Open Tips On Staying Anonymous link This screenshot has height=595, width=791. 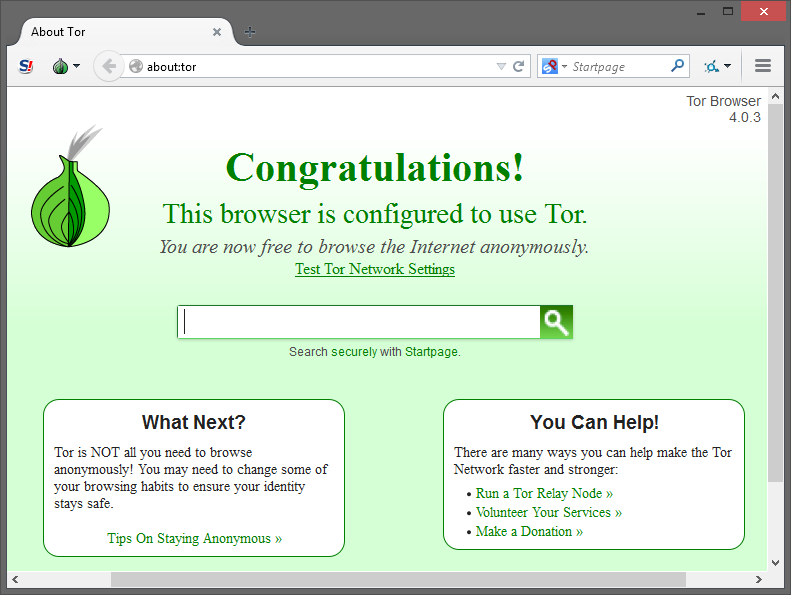[x=194, y=538]
